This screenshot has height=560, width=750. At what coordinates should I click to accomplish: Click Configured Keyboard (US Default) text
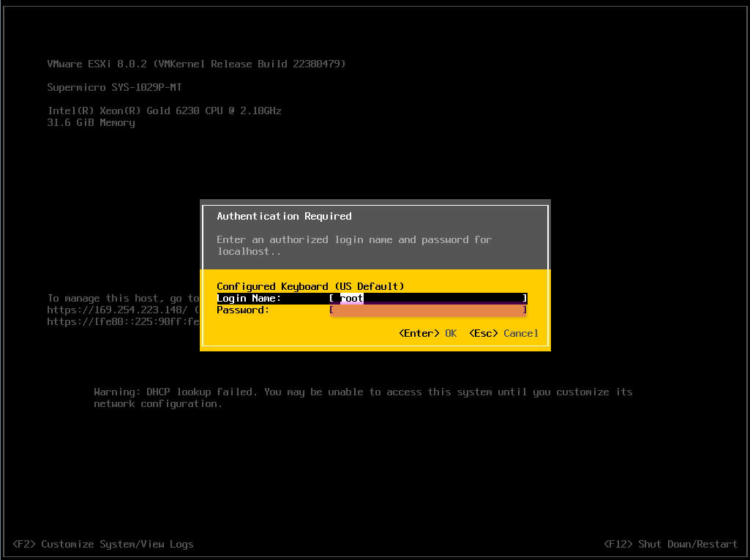tap(310, 286)
